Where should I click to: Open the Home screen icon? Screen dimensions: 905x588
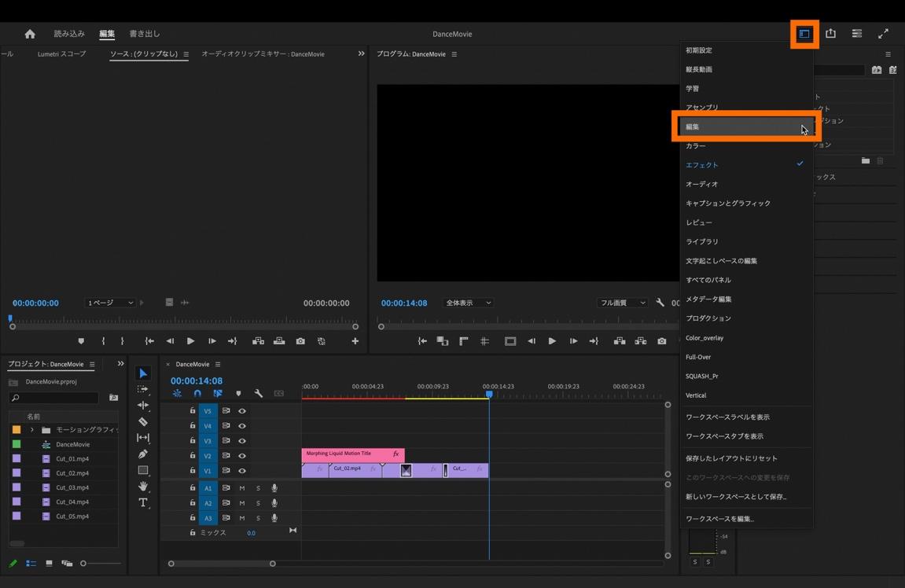coord(30,34)
